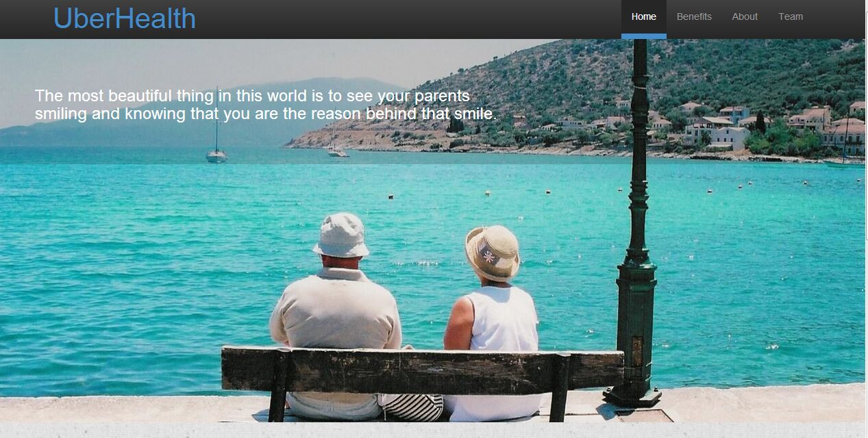Navigate to the Team section

point(790,17)
